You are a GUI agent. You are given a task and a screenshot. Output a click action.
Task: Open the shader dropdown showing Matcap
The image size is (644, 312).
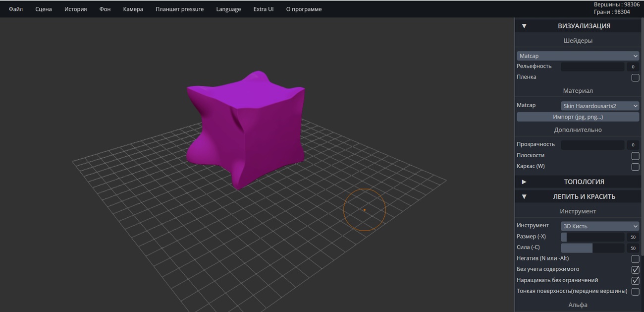coord(578,55)
